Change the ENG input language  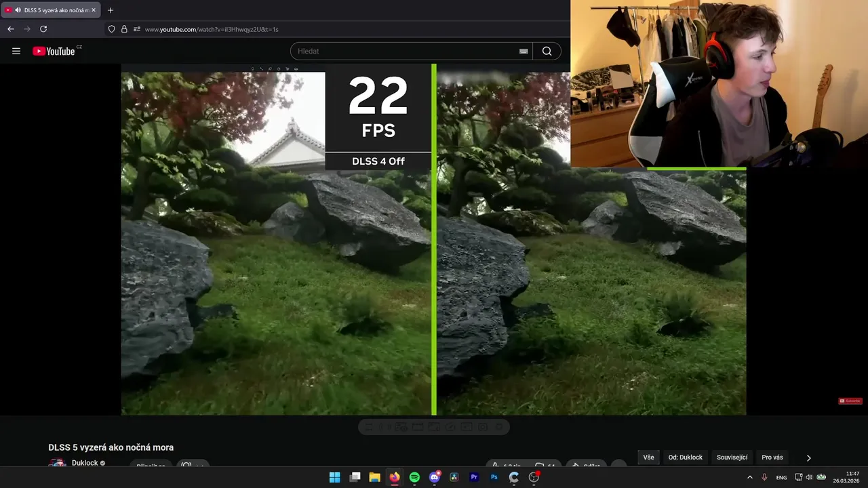click(781, 477)
